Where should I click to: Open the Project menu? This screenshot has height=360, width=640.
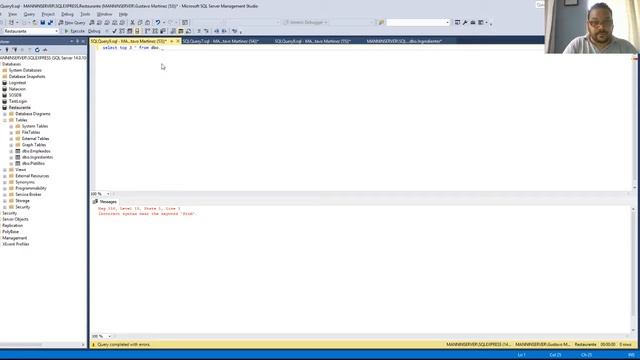click(x=48, y=14)
